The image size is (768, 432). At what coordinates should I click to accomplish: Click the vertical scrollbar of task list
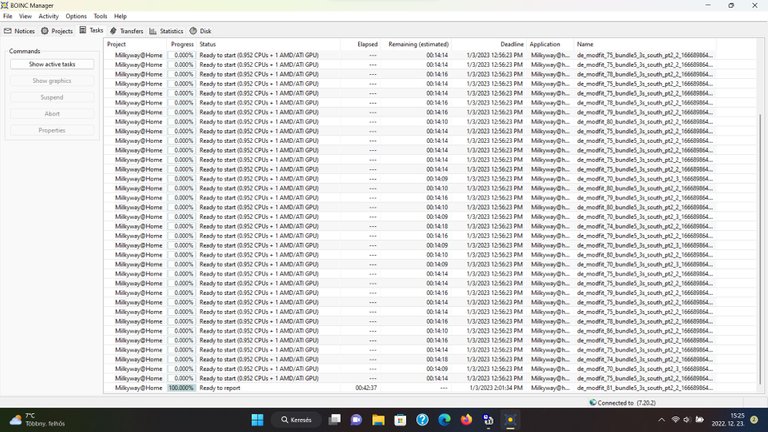760,250
